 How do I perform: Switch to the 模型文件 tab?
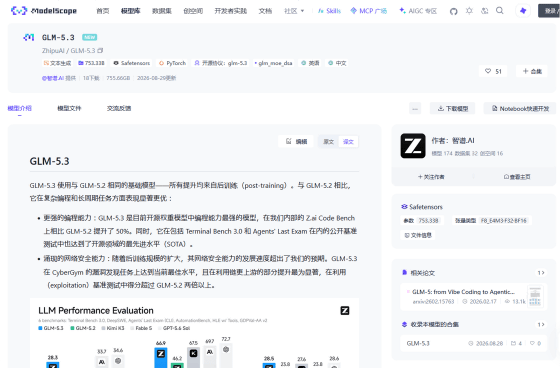[69, 108]
